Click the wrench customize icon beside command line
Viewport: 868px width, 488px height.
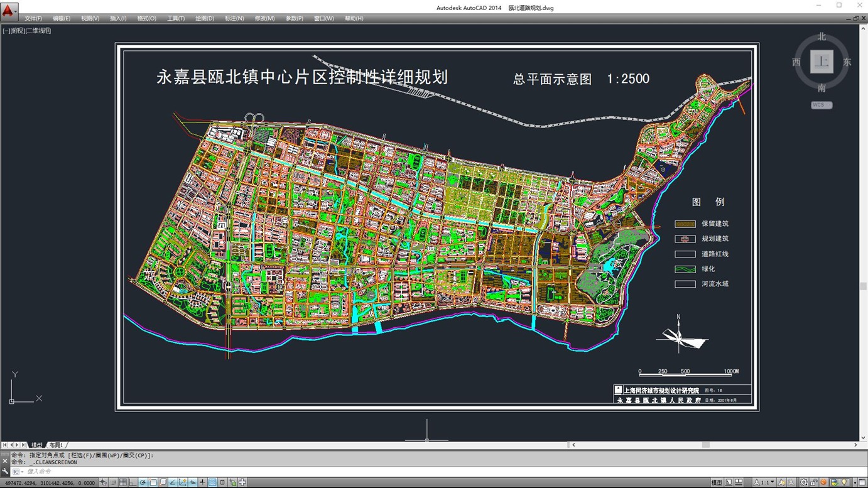(5, 471)
